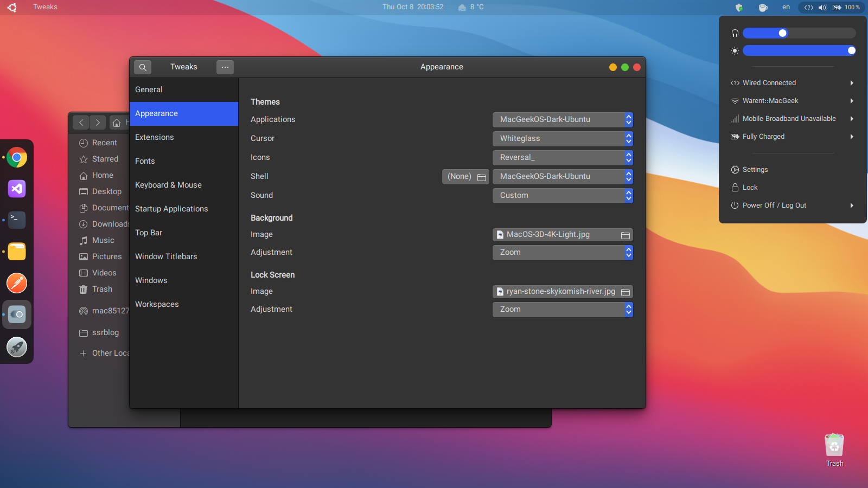Click Lock in system menu
The height and width of the screenshot is (488, 868).
point(793,188)
